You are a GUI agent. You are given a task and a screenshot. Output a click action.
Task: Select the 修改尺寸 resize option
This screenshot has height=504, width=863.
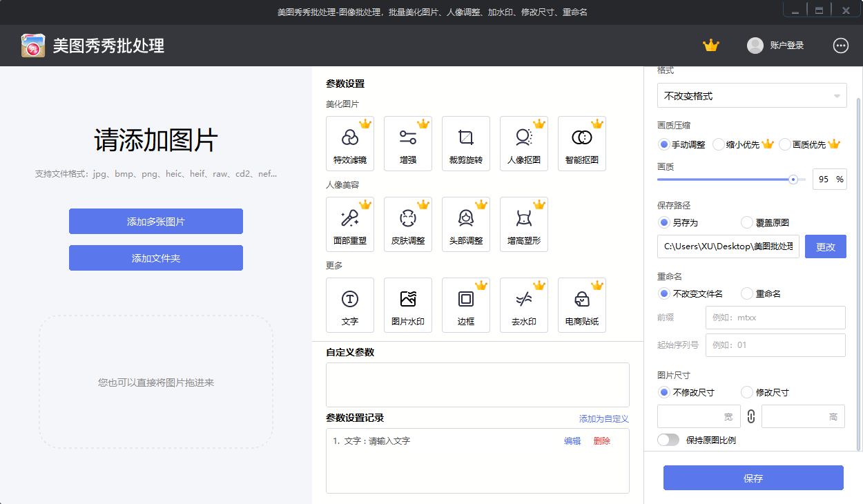point(746,391)
